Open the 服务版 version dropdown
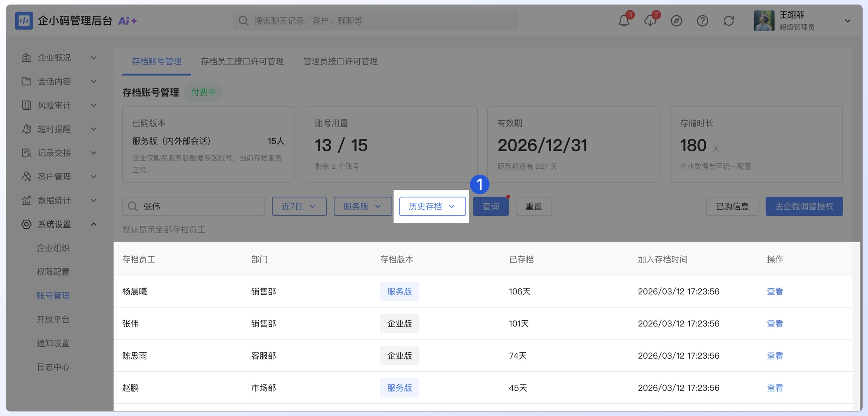The height and width of the screenshot is (416, 868). 363,206
